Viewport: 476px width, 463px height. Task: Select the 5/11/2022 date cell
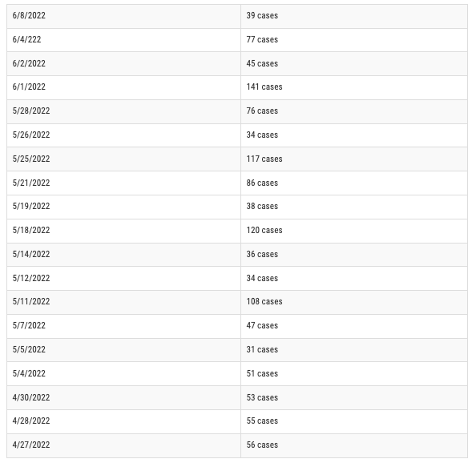(x=124, y=302)
